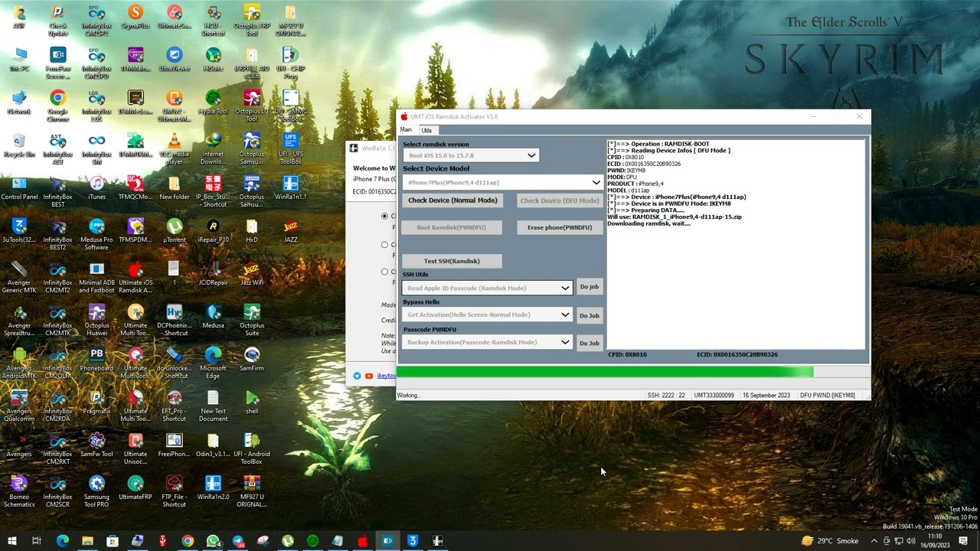Select the Octoplus FRP Tool desktop icon
The image size is (980, 551).
pyautogui.click(x=252, y=20)
